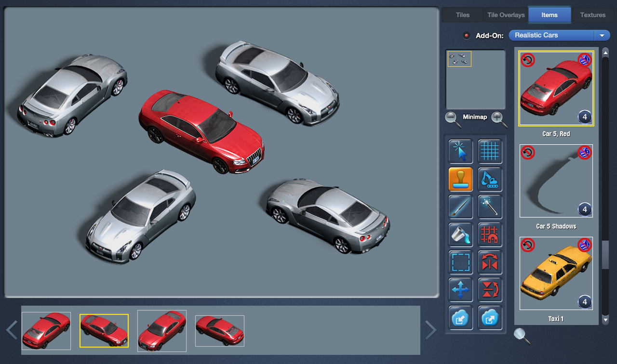Image resolution: width=617 pixels, height=364 pixels.
Task: Click the Minimap label
Action: (x=475, y=117)
